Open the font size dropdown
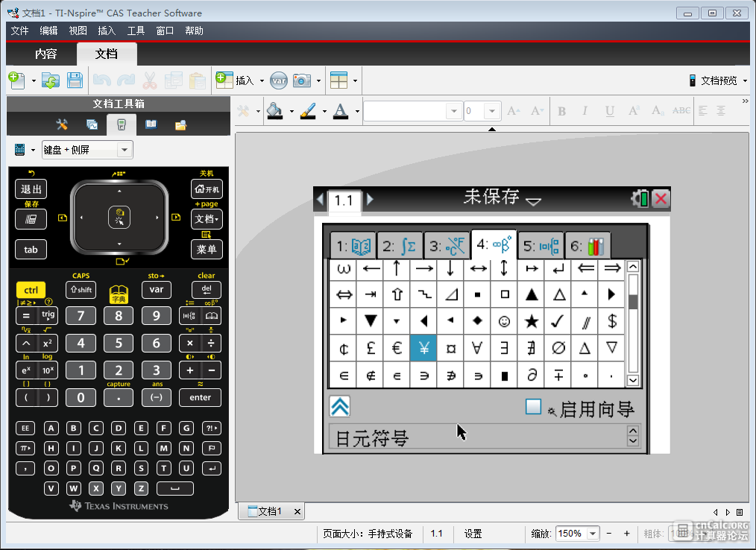This screenshot has width=756, height=550. click(492, 111)
